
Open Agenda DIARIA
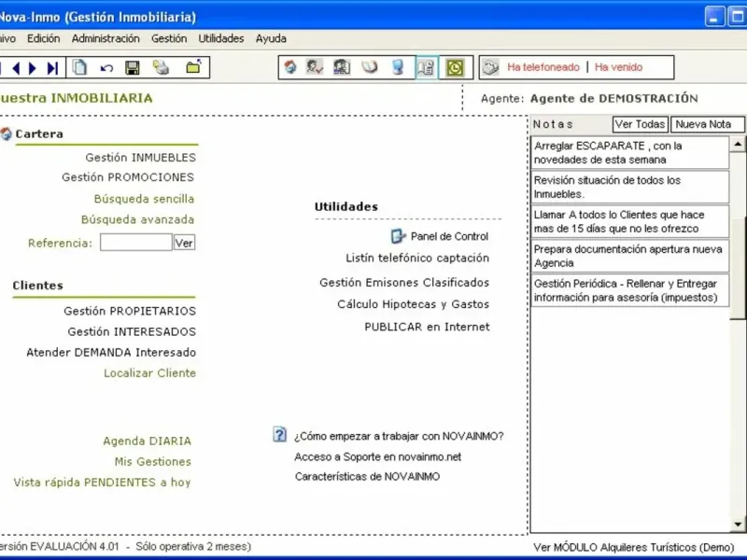[x=147, y=441]
